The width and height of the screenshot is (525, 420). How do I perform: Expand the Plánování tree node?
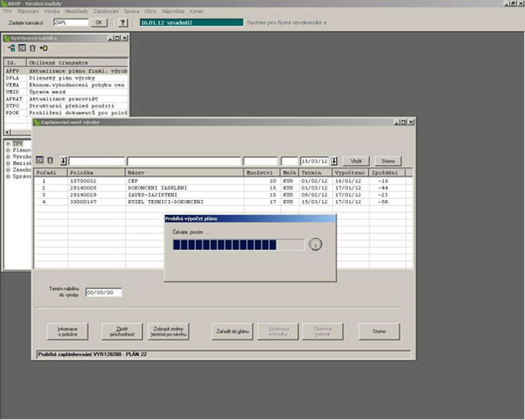tap(8, 150)
